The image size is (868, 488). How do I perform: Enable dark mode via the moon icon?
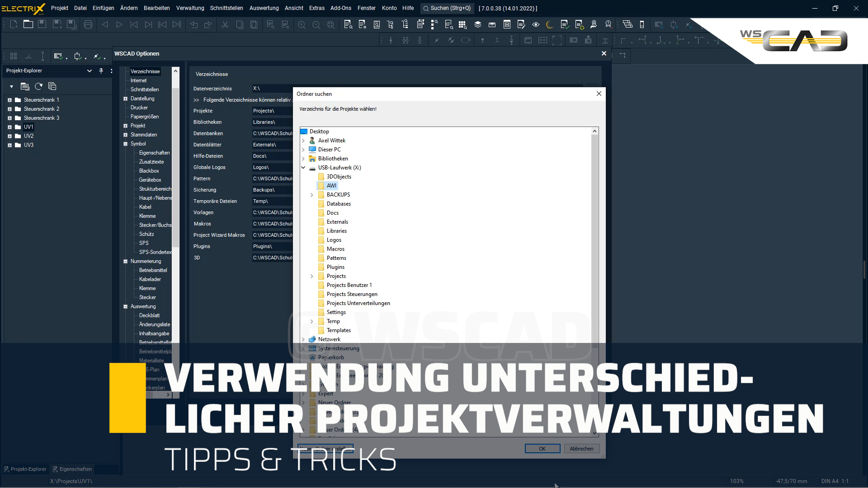coord(550,25)
